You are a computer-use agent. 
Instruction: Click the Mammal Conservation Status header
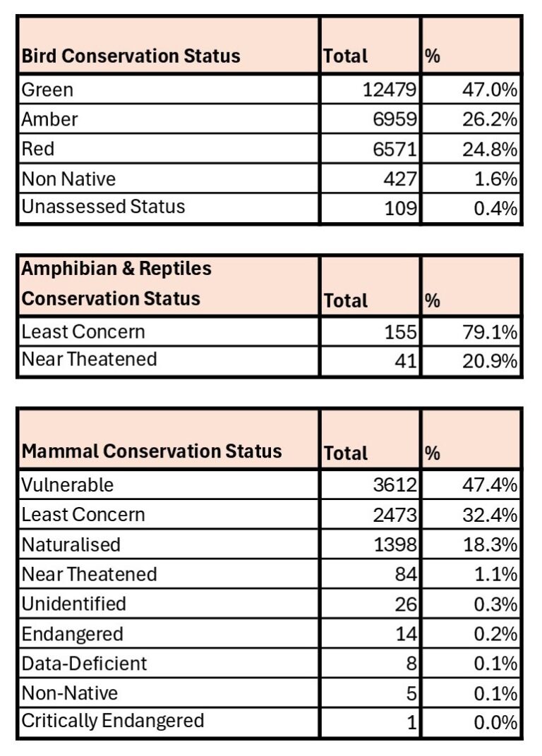click(152, 451)
